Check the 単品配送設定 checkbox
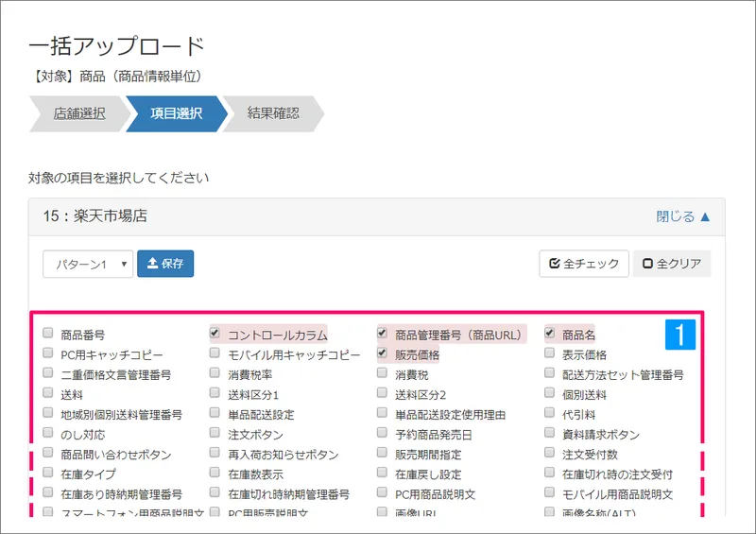 pos(215,412)
